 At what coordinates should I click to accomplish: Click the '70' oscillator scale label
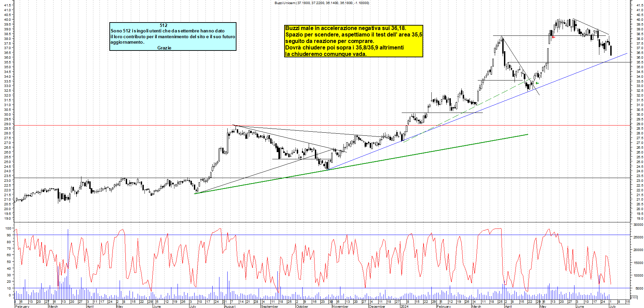9,248
